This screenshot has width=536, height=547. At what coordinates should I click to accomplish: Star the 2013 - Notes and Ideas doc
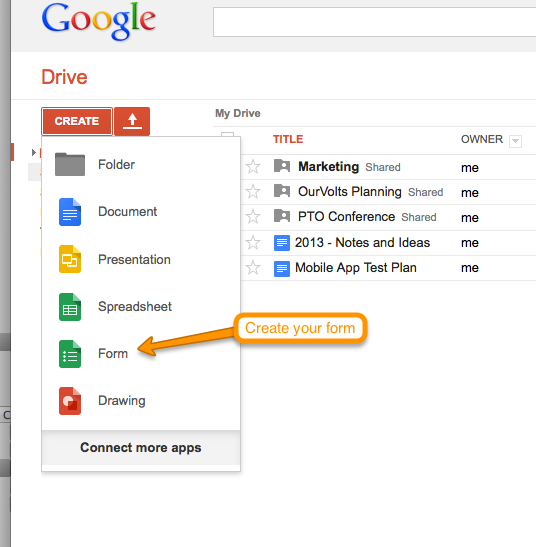point(253,242)
